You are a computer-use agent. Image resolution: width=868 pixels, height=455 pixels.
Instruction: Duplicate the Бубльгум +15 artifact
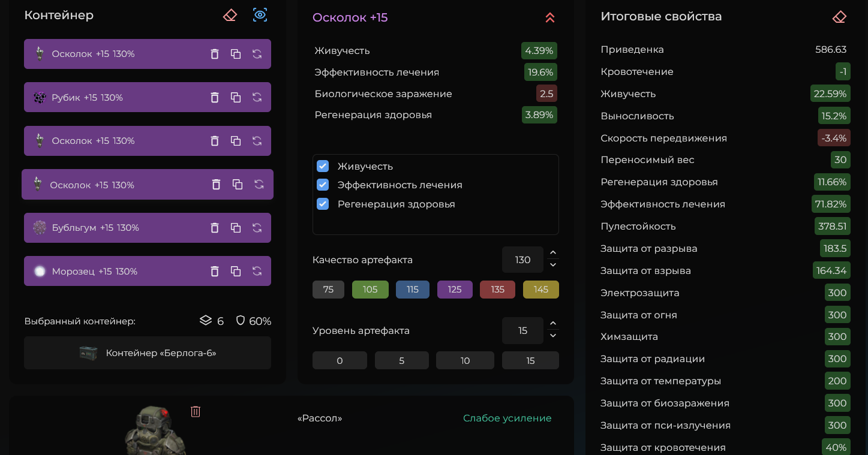pos(236,228)
